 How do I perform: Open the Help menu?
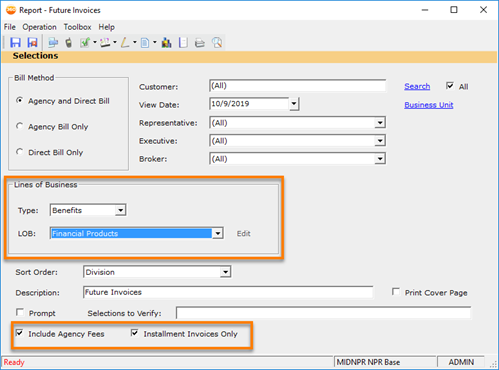pos(106,27)
